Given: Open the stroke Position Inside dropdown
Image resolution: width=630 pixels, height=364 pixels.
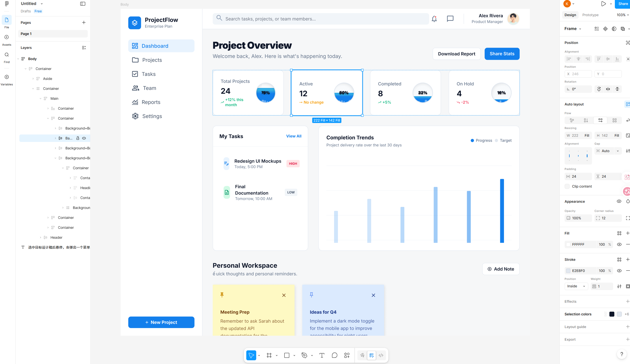Looking at the screenshot, I should tap(576, 286).
